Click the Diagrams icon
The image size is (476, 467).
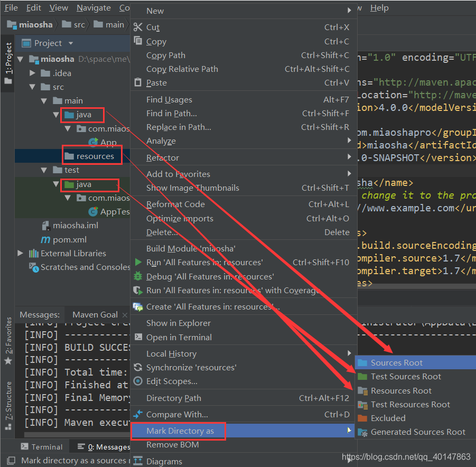138,461
